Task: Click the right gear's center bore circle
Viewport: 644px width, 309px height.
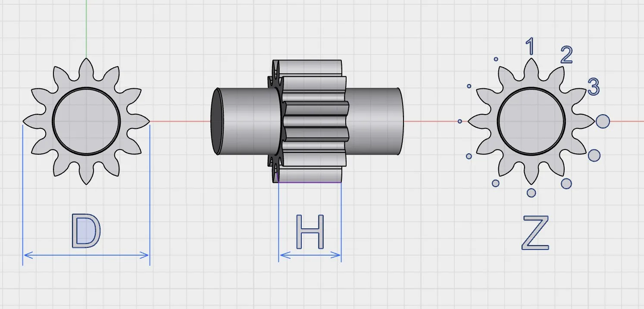Action: [531, 121]
